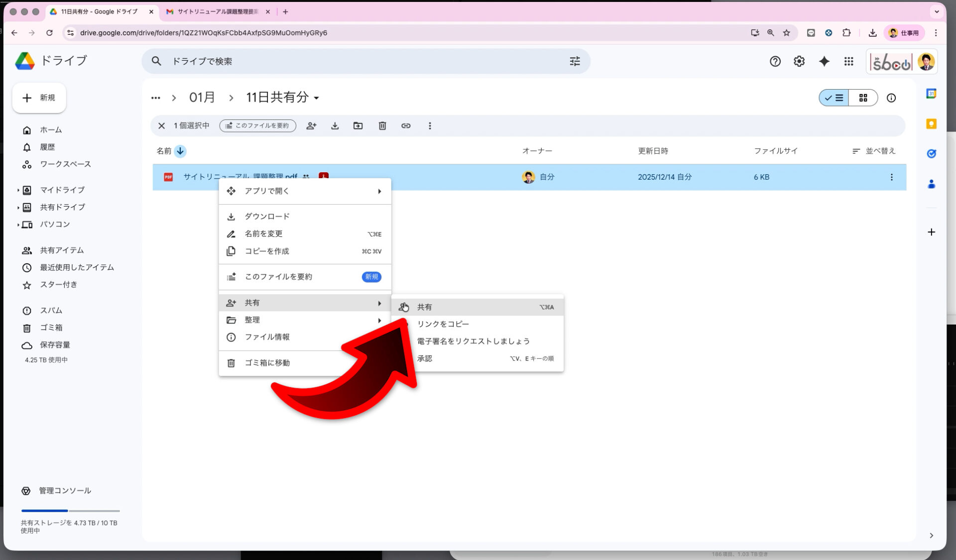956x560 pixels.
Task: Expand マイドライブ in the sidebar tree
Action: [18, 190]
